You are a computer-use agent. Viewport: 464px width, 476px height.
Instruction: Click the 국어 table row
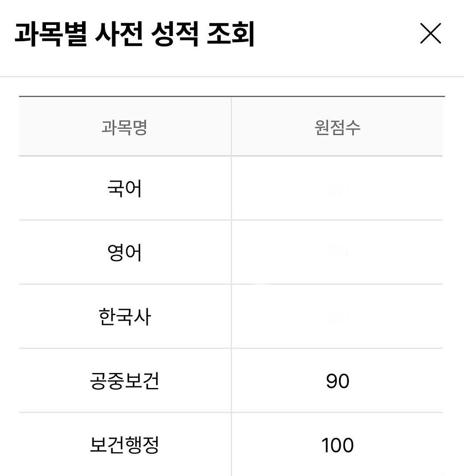tap(232, 188)
